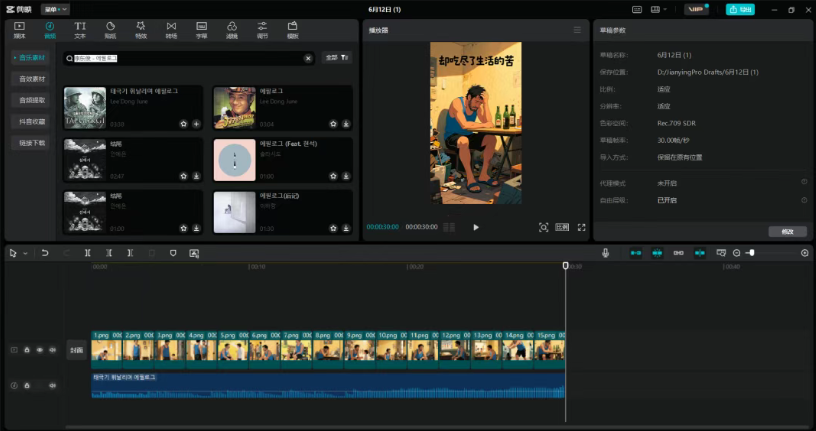Open the VIP button
816x431 pixels.
696,9
